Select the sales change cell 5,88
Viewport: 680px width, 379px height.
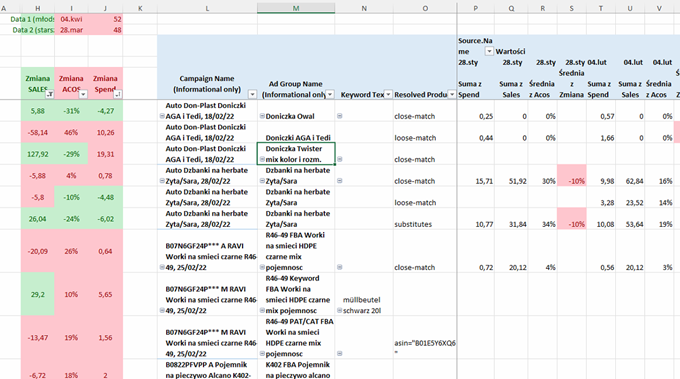click(38, 111)
